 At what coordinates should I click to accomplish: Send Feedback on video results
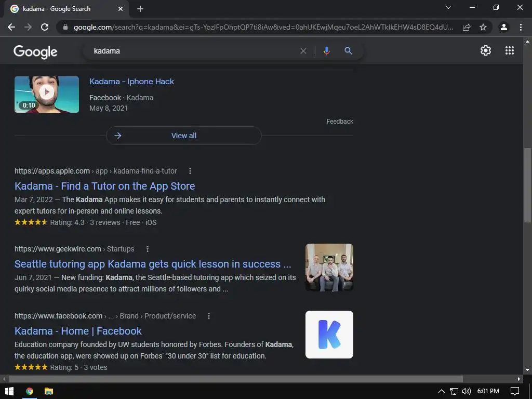(x=340, y=122)
